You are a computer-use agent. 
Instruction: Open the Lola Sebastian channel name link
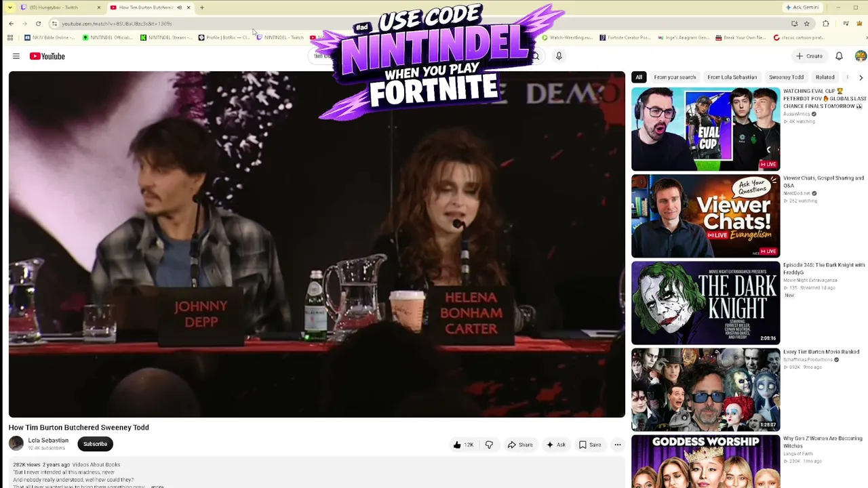pos(48,441)
